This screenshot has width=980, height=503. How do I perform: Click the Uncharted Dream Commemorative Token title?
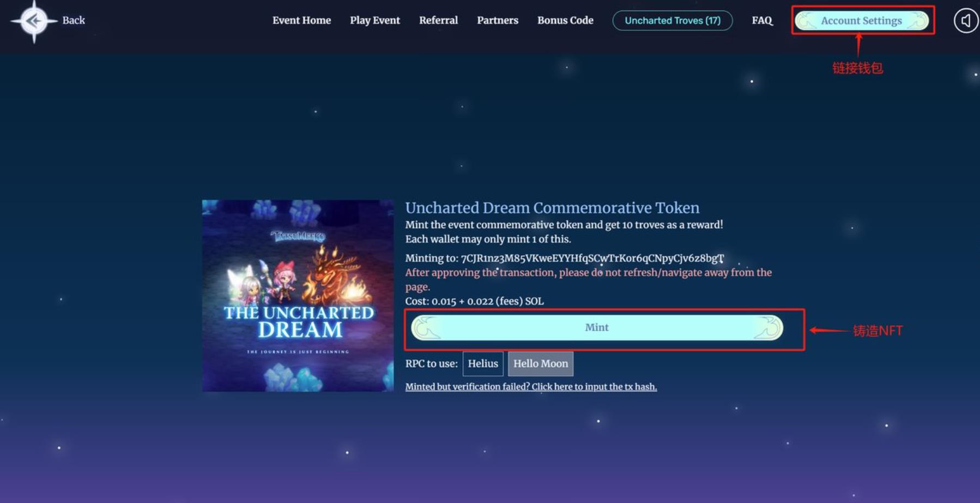click(552, 208)
